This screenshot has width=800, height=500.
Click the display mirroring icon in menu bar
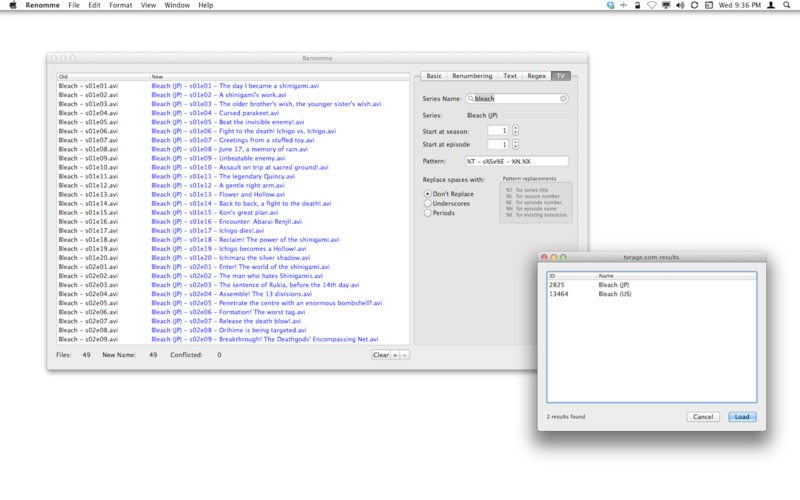666,5
